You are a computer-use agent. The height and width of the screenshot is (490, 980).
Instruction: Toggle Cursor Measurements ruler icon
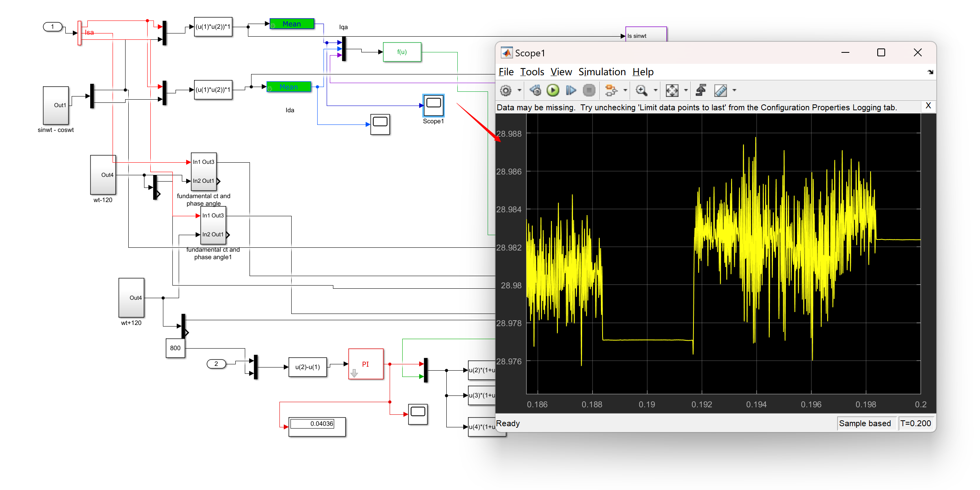[721, 91]
